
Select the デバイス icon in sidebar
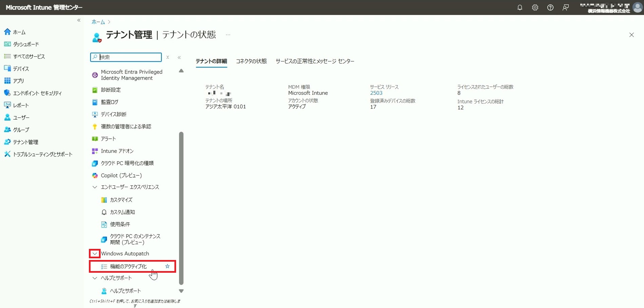[x=7, y=69]
